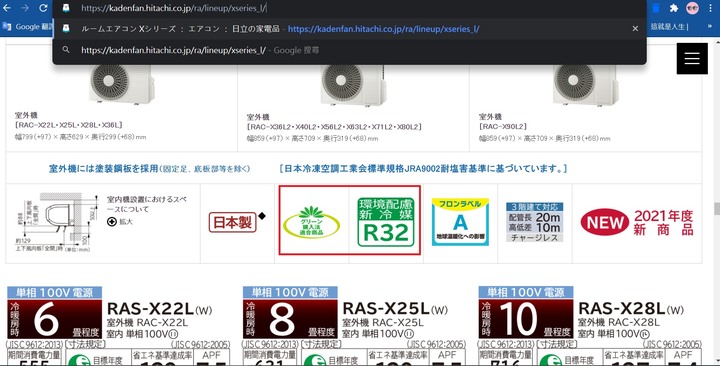Viewport: 720px width, 366px height.
Task: Click the グリーン購入法適合商品 green badge
Action: pos(312,223)
